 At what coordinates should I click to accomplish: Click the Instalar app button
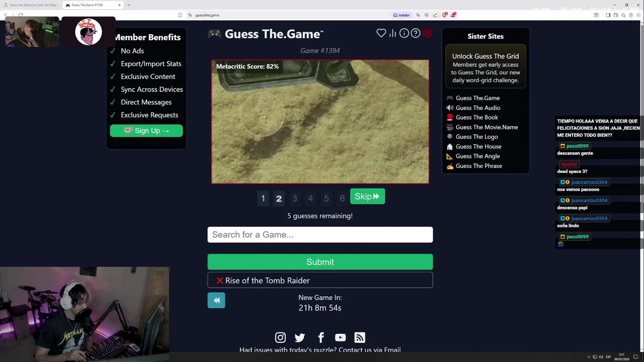401,15
